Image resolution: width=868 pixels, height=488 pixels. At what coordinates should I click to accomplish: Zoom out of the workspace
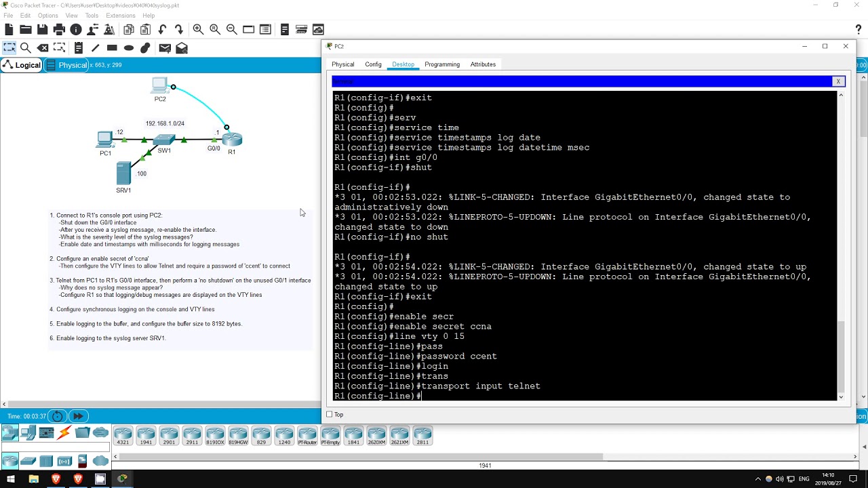[232, 29]
